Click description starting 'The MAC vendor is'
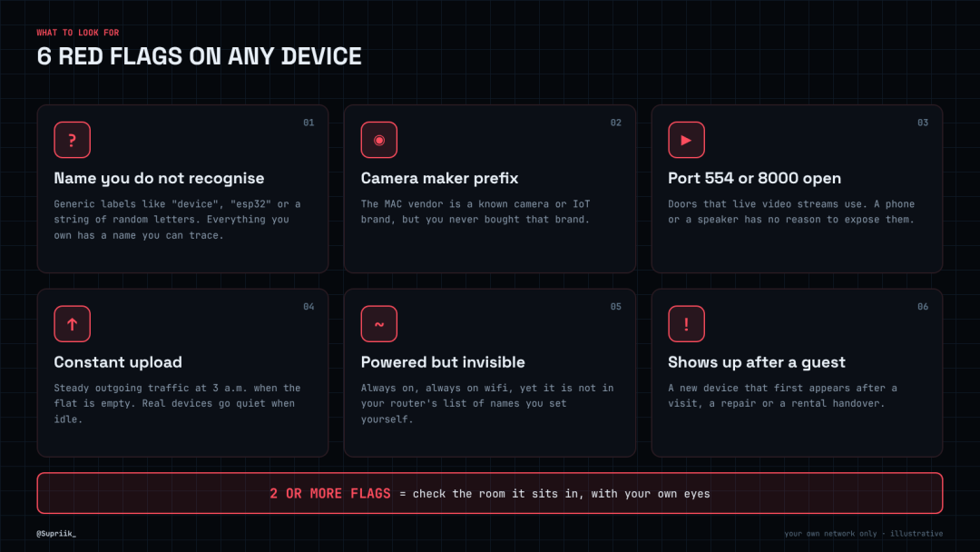Image resolution: width=980 pixels, height=552 pixels. [x=475, y=212]
